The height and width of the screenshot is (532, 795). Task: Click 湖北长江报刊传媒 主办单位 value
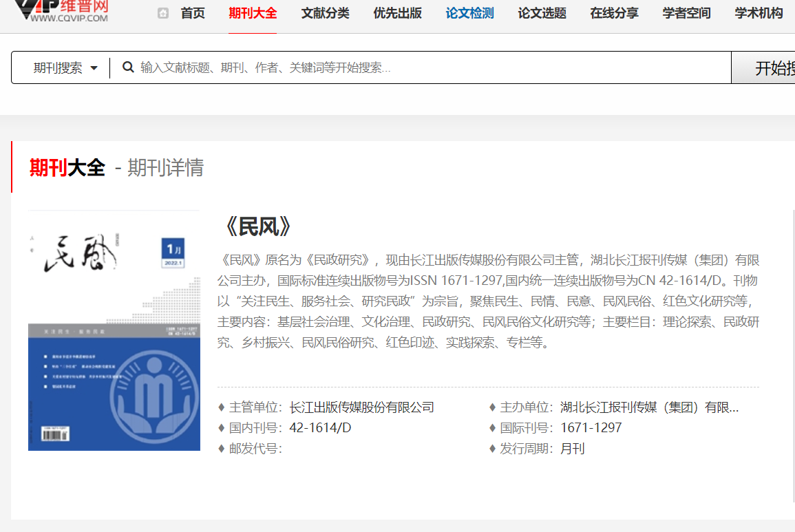650,407
